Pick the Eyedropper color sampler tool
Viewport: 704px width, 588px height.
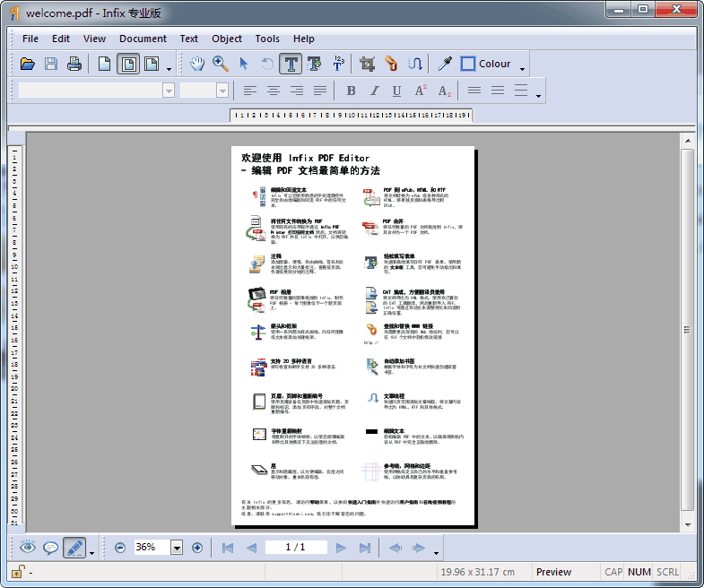(x=444, y=64)
